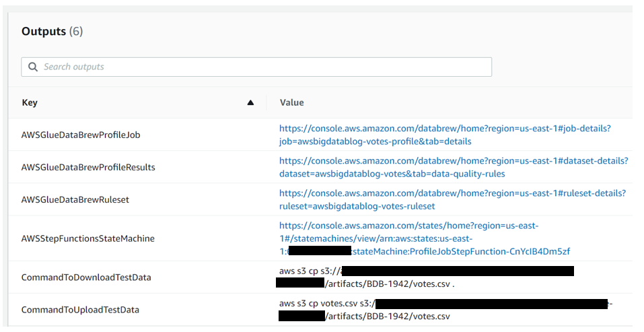Screen dimensions: 644x332
Task: Click the Outputs (6) heading
Action: (52, 32)
